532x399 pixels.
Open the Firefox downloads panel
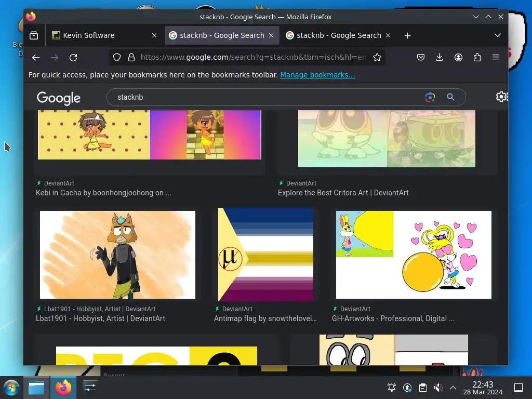tap(440, 57)
